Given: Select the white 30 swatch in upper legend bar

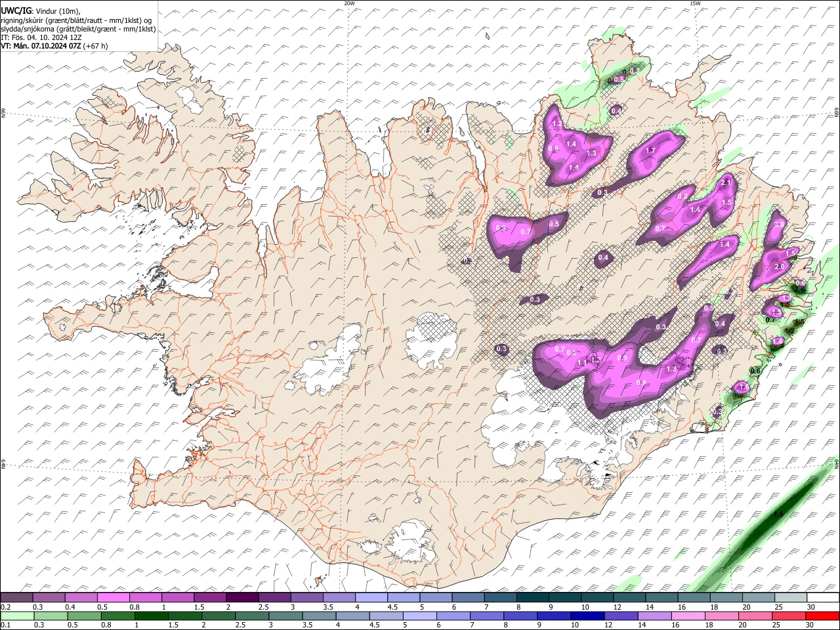Looking at the screenshot, I should pos(823,598).
